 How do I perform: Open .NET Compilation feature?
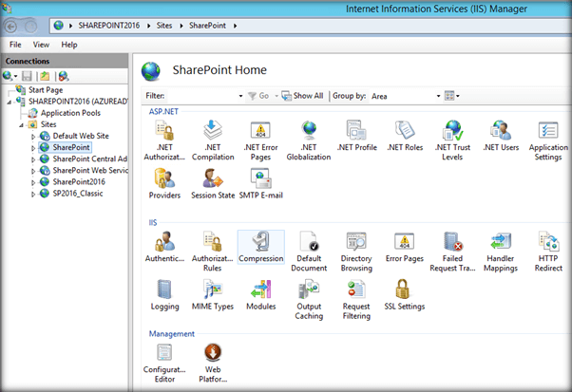(x=213, y=140)
